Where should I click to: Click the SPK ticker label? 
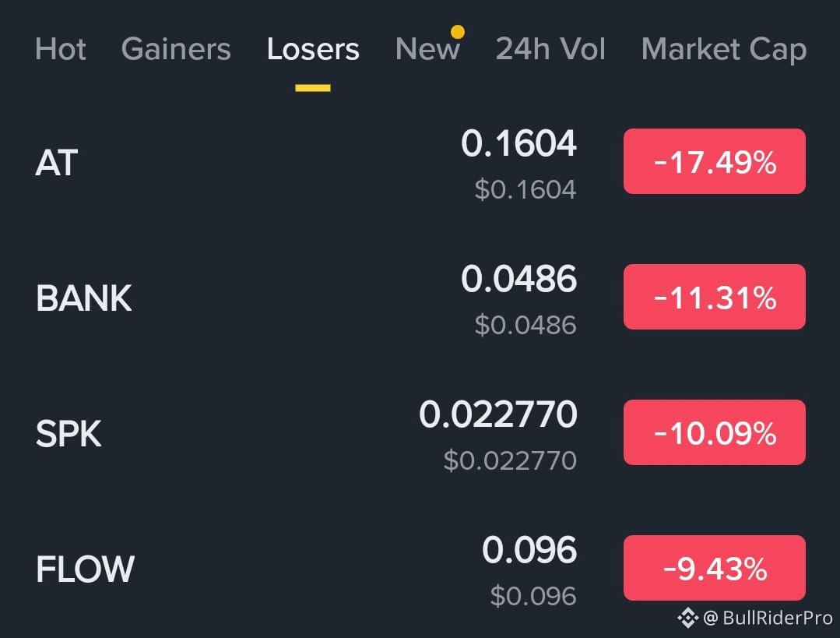click(69, 434)
